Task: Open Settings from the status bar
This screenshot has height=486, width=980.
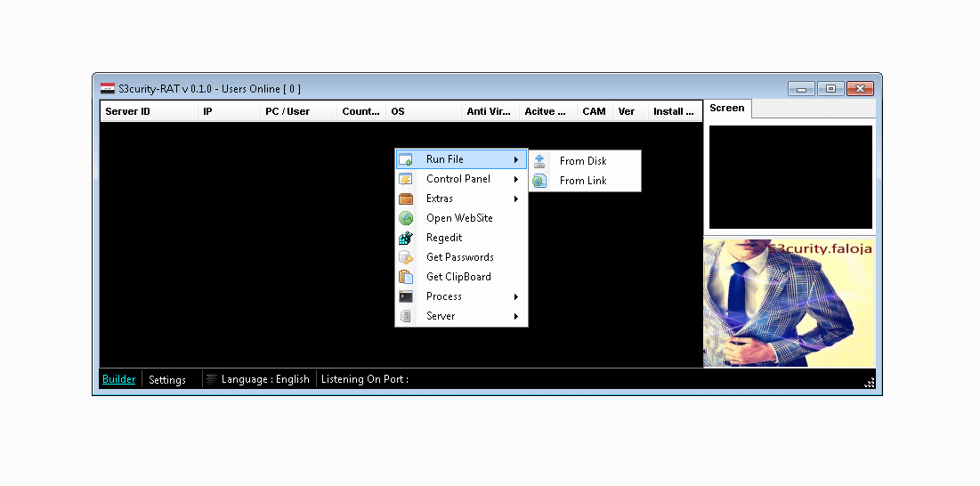Action: tap(167, 379)
